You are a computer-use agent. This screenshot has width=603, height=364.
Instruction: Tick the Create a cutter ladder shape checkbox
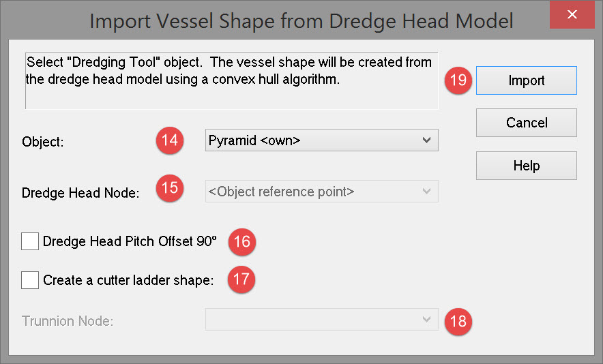tap(30, 279)
